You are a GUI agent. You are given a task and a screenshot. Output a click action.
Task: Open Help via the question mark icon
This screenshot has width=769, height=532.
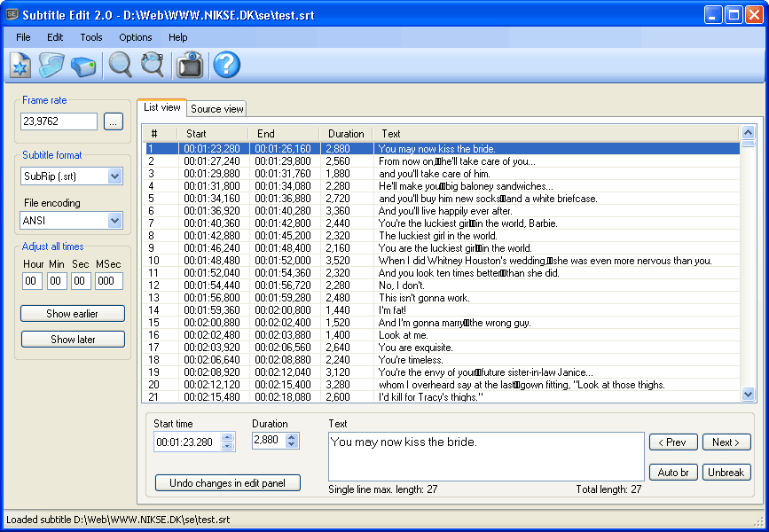226,65
